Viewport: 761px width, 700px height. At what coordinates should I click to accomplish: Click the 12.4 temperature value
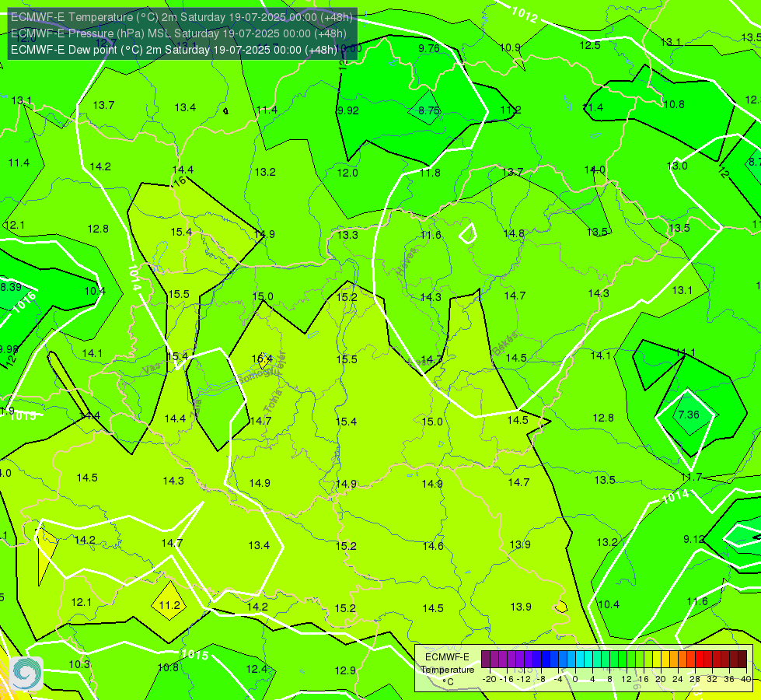(257, 669)
